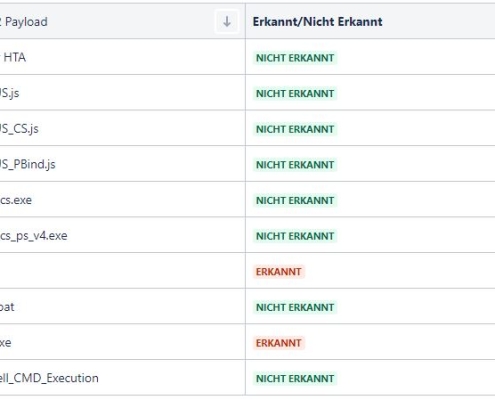Select the ell_CMD_Execution payload entry
The height and width of the screenshot is (400, 495).
(49, 378)
